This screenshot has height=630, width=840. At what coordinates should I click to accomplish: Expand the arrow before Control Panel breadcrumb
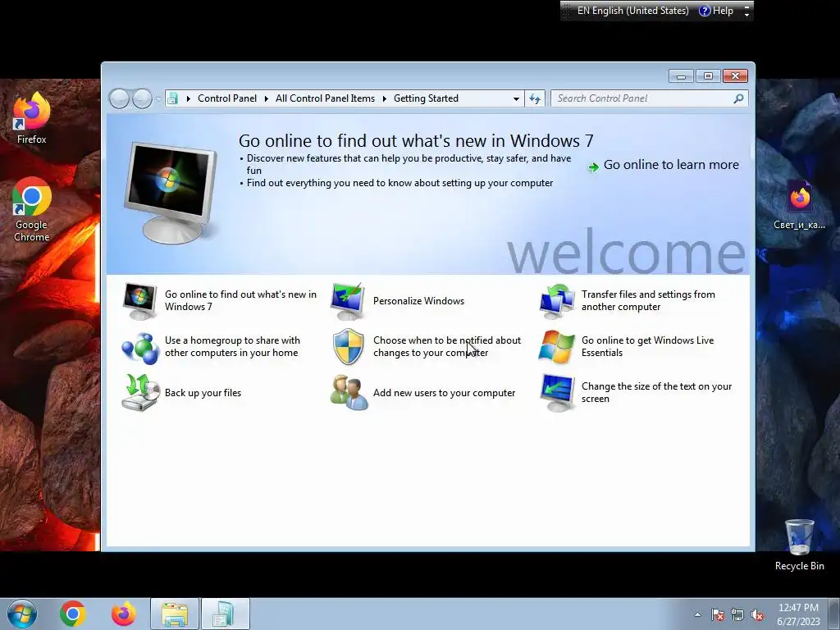[188, 98]
